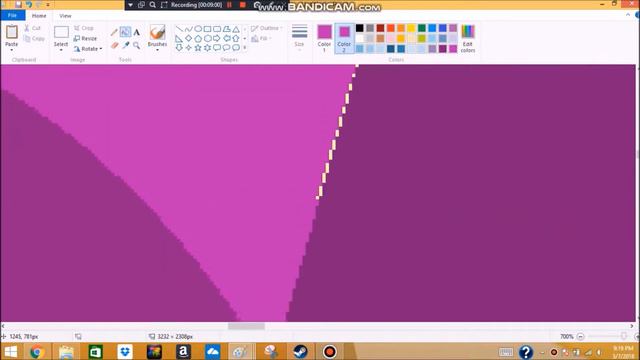Viewport: 640px width, 360px height.
Task: Stop the Bandicam recording
Action: pyautogui.click(x=242, y=5)
